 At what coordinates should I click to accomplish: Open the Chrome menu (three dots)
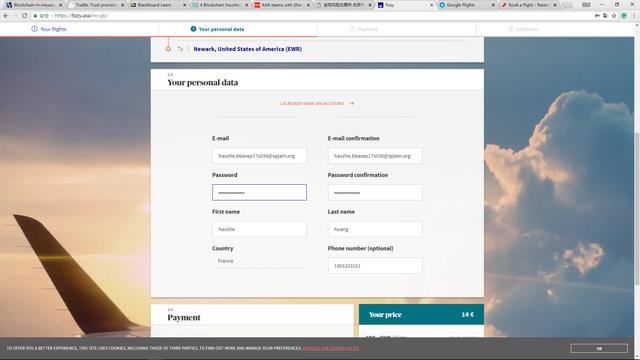pyautogui.click(x=635, y=16)
